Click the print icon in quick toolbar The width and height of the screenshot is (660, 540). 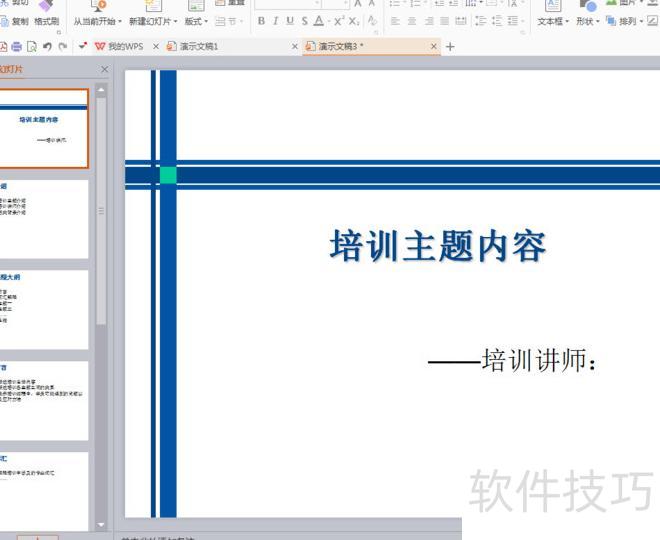click(16, 46)
